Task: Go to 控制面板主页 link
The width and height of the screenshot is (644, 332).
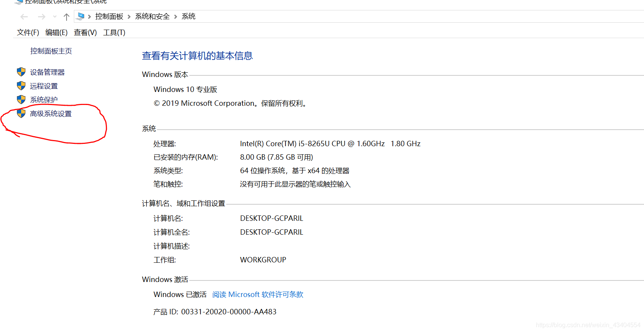Action: pos(51,51)
